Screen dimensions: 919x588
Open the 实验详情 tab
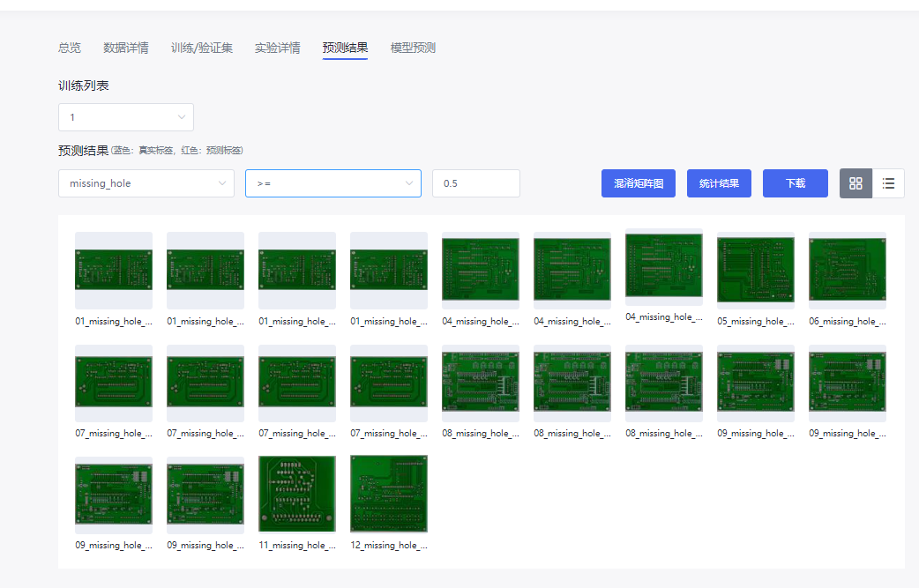tap(278, 48)
